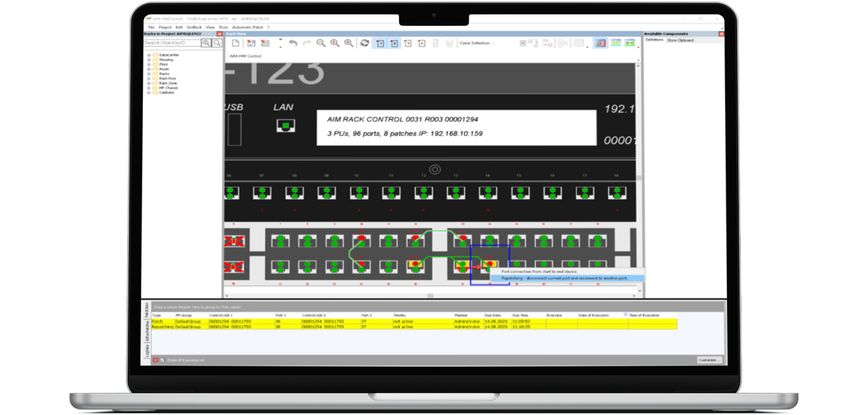868x415 pixels.
Task: Expand the Floor tree node
Action: coord(149,64)
